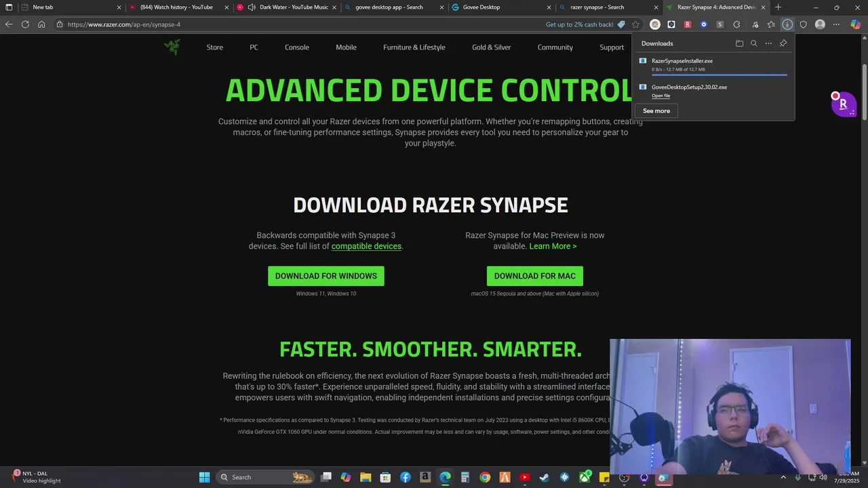Switch to the New tab browser tab

click(71, 7)
